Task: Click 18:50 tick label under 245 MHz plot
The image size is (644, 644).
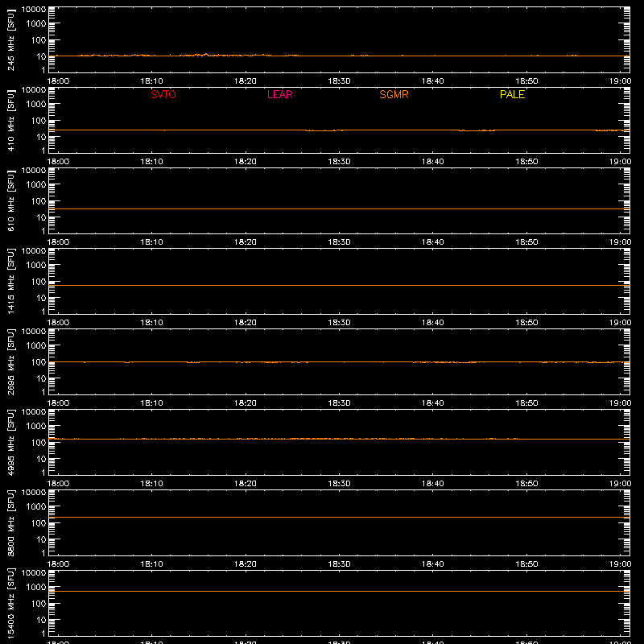Action: [526, 81]
